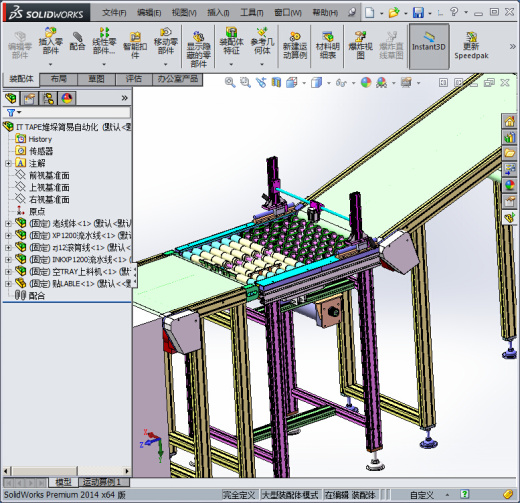Open the 文件(F) menu
This screenshot has width=520, height=503.
(x=114, y=13)
